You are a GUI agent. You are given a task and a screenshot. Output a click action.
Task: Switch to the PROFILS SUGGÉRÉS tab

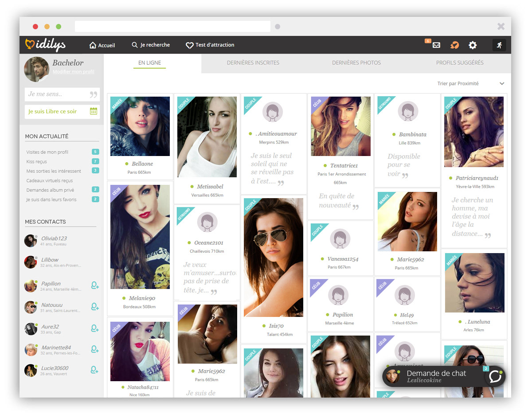tap(460, 63)
